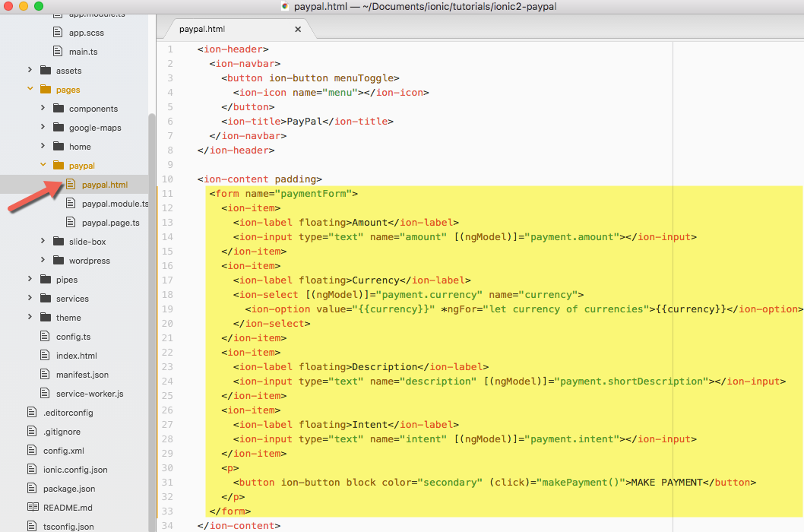Click "payment.amount" ngModel value
Image resolution: width=804 pixels, height=532 pixels.
pyautogui.click(x=575, y=236)
